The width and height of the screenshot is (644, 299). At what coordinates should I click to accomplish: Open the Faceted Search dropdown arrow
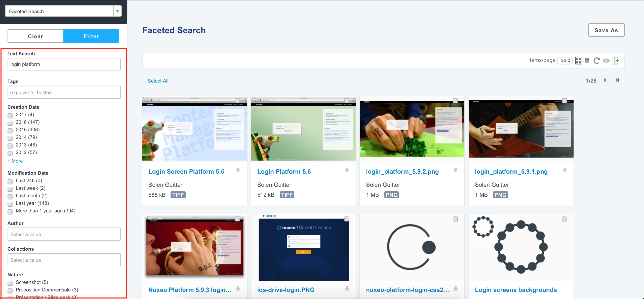click(x=117, y=11)
